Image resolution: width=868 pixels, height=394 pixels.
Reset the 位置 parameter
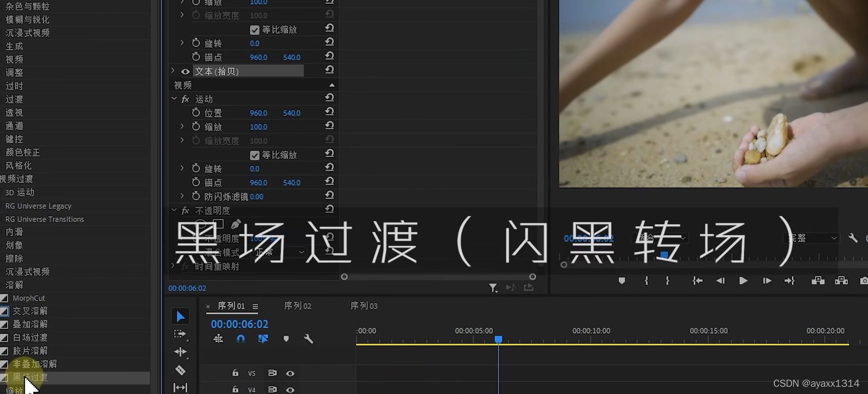tap(330, 112)
